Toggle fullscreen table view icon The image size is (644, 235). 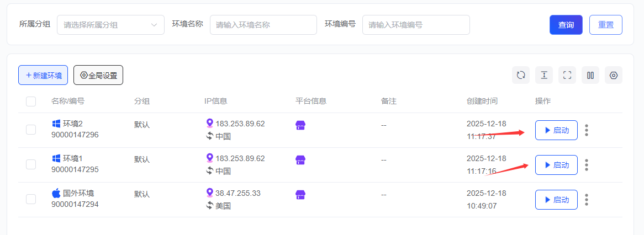point(567,75)
